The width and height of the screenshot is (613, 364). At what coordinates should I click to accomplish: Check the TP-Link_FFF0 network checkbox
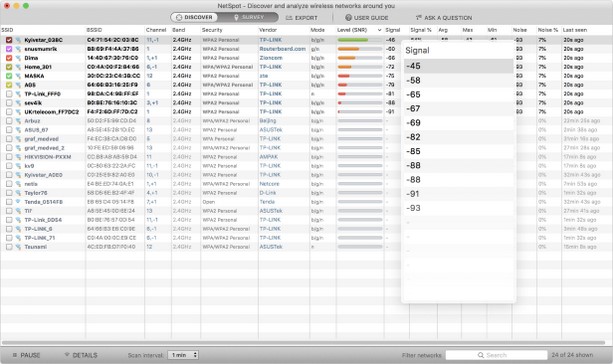point(9,94)
